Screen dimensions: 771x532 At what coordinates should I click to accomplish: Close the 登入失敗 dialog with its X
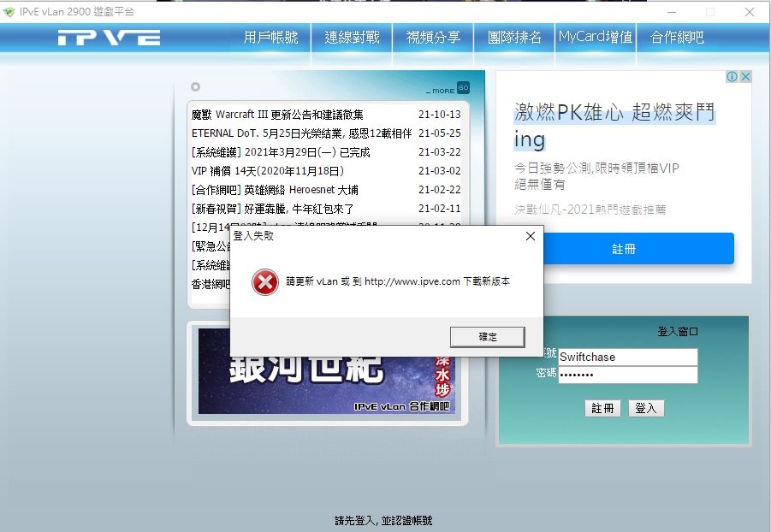[x=530, y=236]
